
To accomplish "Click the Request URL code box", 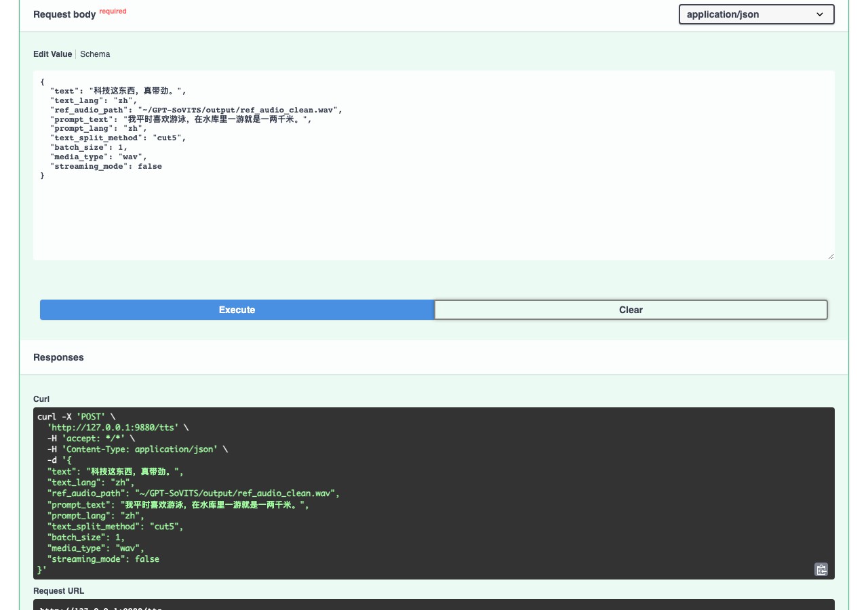I will tap(434, 605).
